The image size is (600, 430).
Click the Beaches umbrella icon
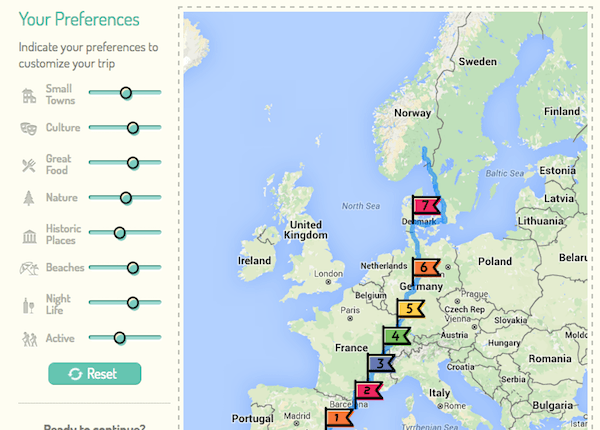[x=29, y=269]
